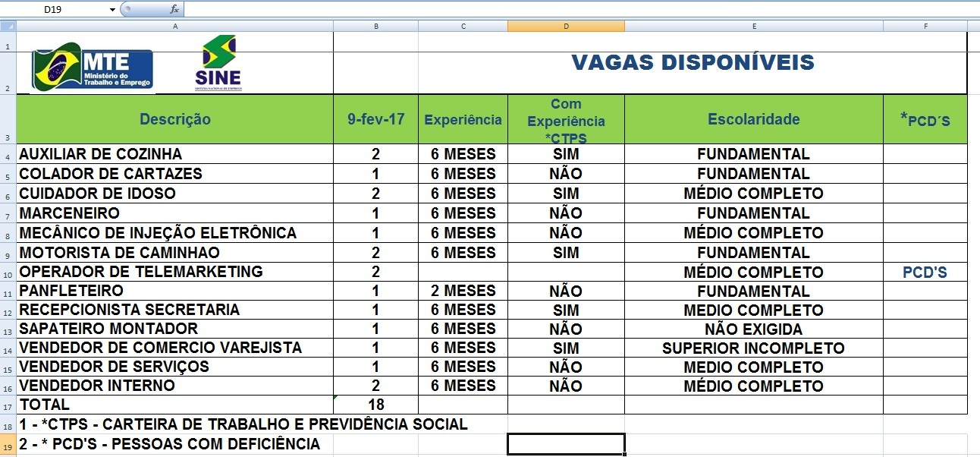
Task: Click the SUPERIOR INCOMPLETO cell
Action: [753, 348]
